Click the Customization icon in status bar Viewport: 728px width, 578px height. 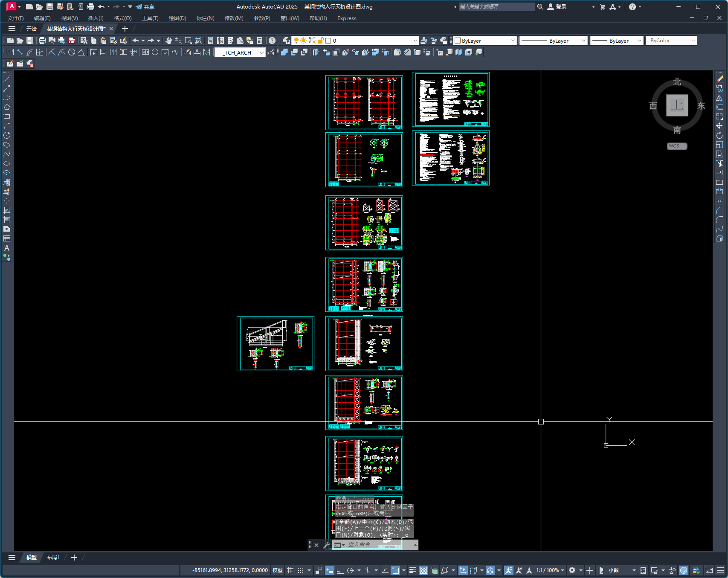point(720,570)
